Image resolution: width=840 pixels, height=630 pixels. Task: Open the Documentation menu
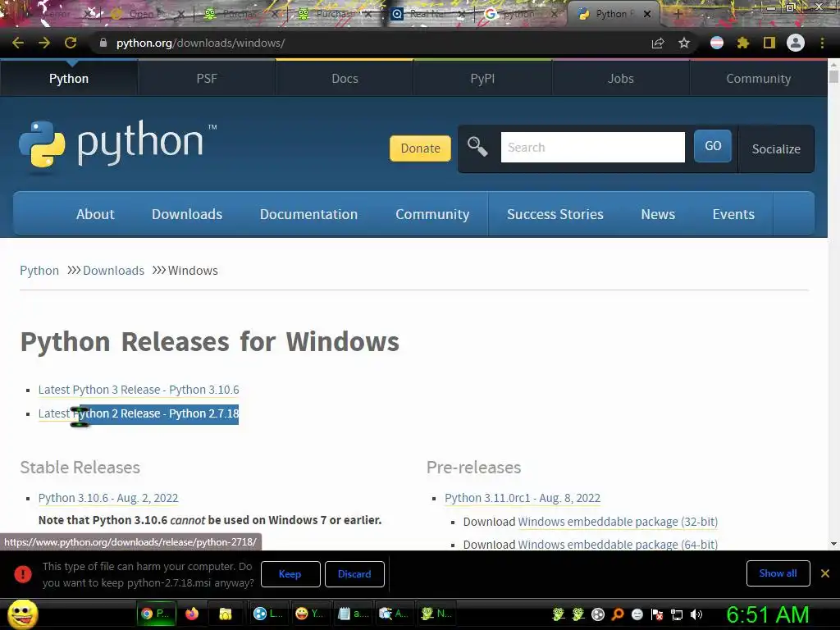308,214
